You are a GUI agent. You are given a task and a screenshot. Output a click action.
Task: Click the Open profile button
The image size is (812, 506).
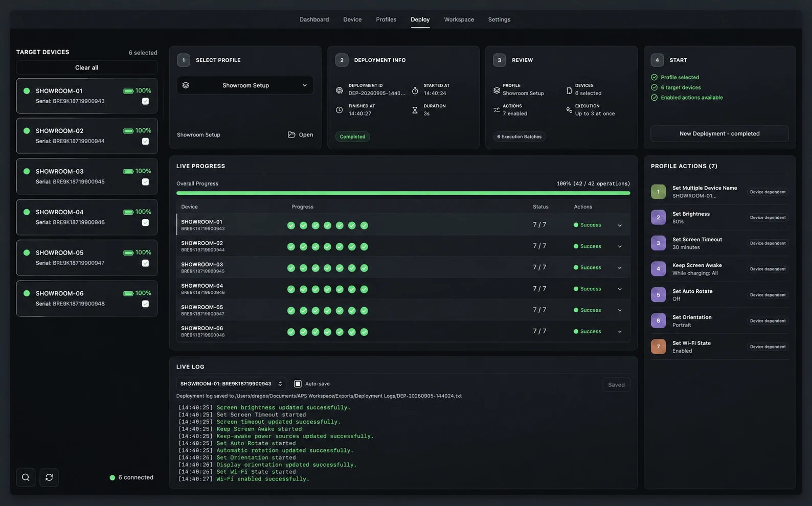tap(301, 134)
